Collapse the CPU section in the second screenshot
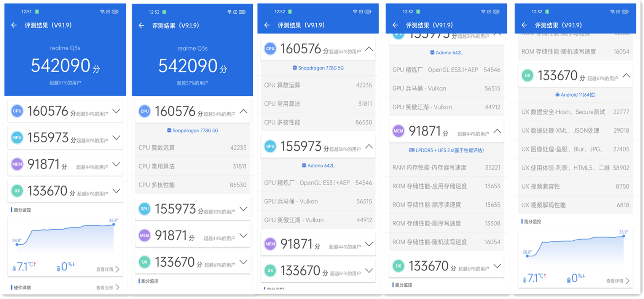The image size is (644, 299). [244, 111]
